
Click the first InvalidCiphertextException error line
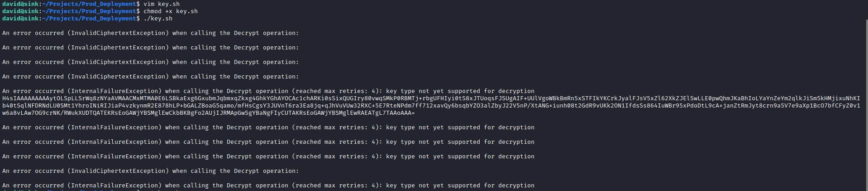point(150,33)
